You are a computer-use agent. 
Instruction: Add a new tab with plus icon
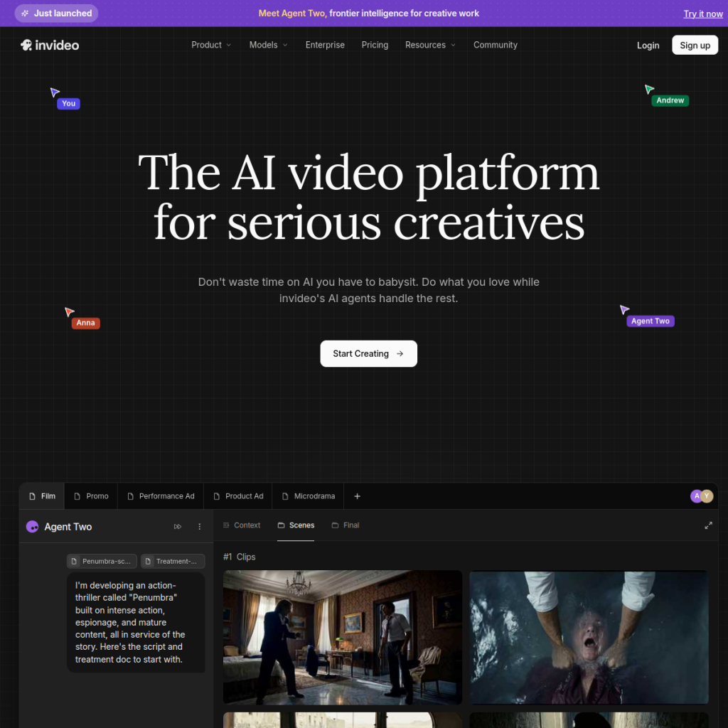[x=357, y=496]
